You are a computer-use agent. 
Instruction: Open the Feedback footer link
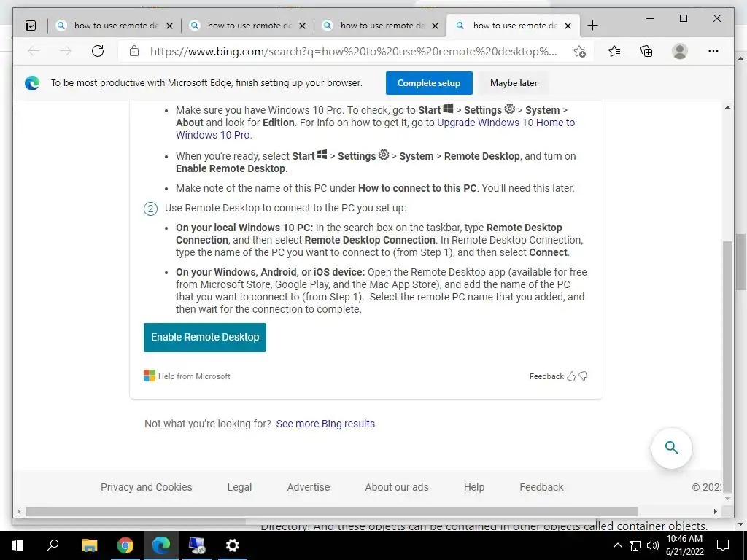[x=541, y=487]
